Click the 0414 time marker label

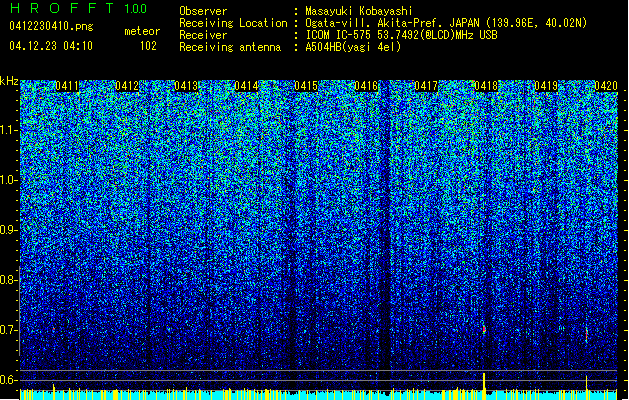[246, 86]
